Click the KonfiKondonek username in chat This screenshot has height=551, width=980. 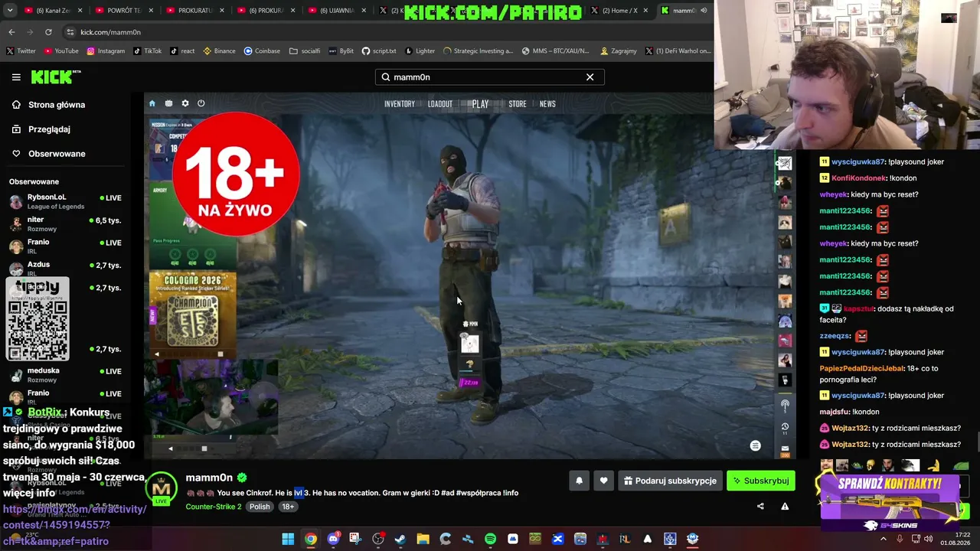[x=858, y=178]
